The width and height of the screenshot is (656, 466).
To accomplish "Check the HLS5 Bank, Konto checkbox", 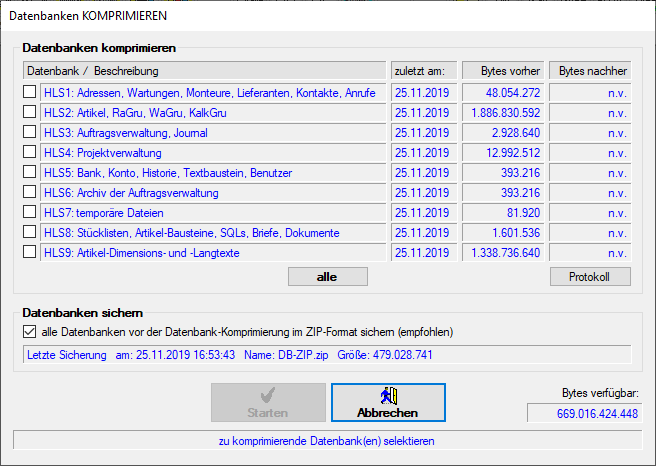I will point(30,173).
